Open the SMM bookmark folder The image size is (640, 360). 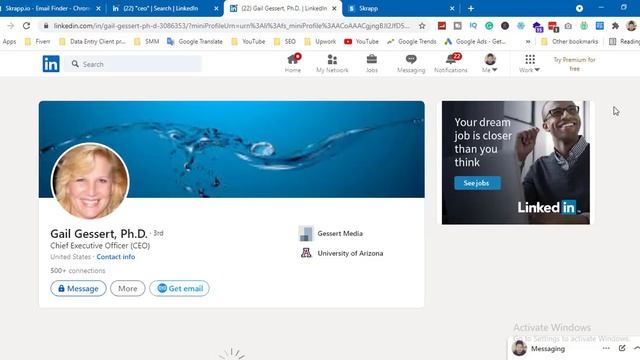point(147,42)
